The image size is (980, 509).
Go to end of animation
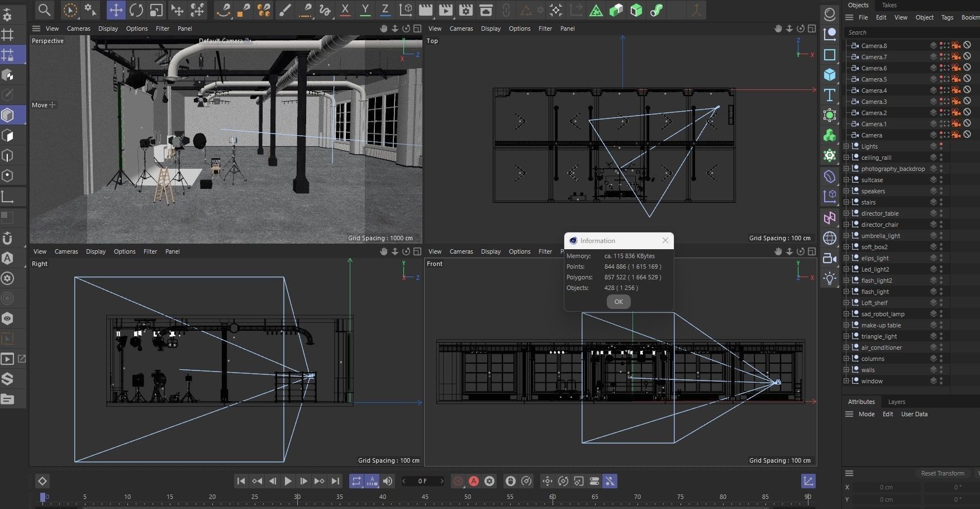pos(335,481)
